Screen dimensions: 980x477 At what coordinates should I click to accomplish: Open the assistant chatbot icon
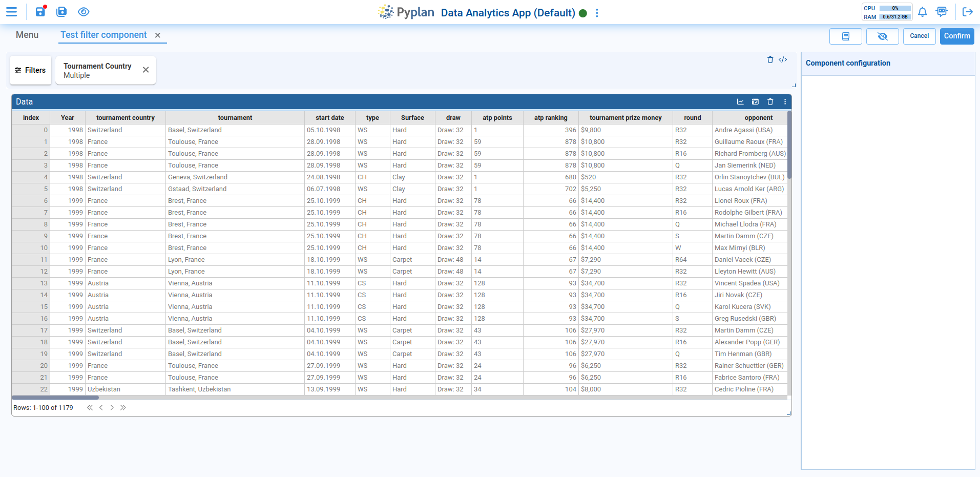point(942,12)
